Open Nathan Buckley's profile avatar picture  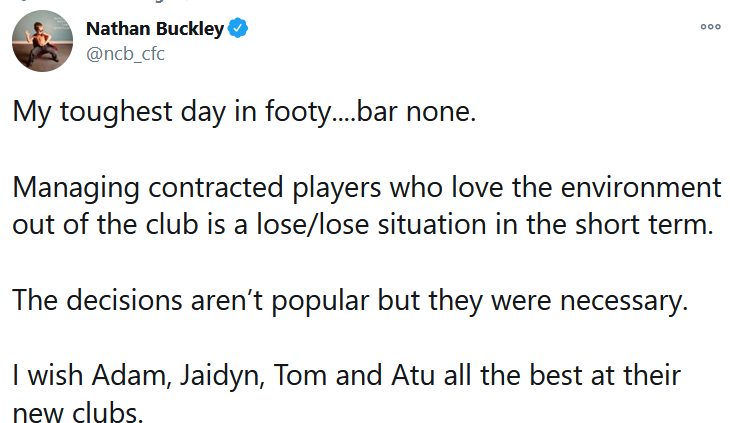point(42,41)
